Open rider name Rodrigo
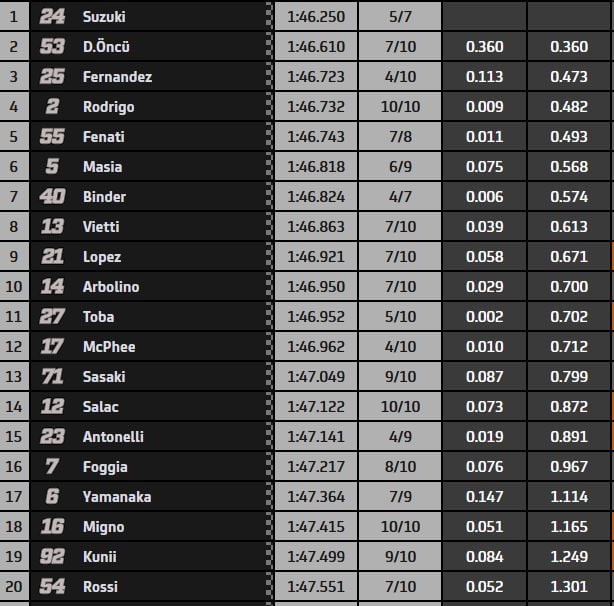This screenshot has height=606, width=614. pyautogui.click(x=108, y=107)
